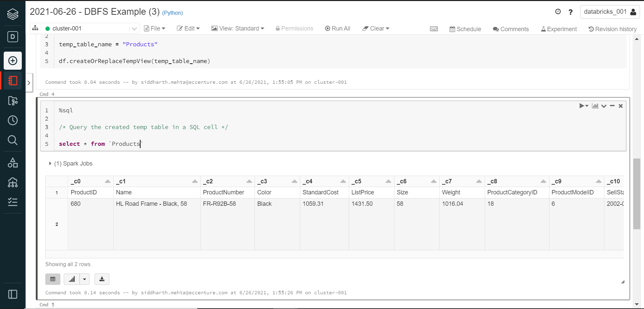Image resolution: width=644 pixels, height=309 pixels.
Task: Switch results to bar chart view
Action: click(x=72, y=279)
